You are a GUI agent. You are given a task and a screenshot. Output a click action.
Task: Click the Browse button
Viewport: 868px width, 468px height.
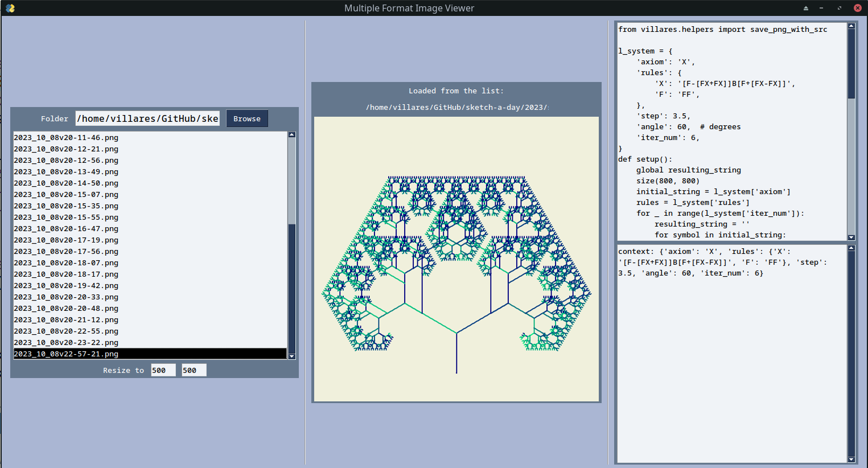tap(247, 118)
